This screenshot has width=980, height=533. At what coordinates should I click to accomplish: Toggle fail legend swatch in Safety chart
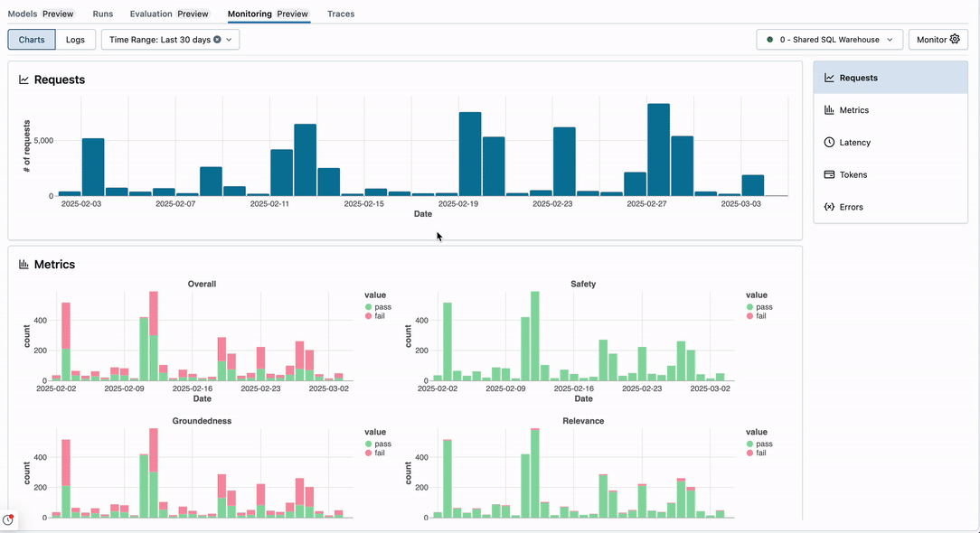tap(750, 316)
